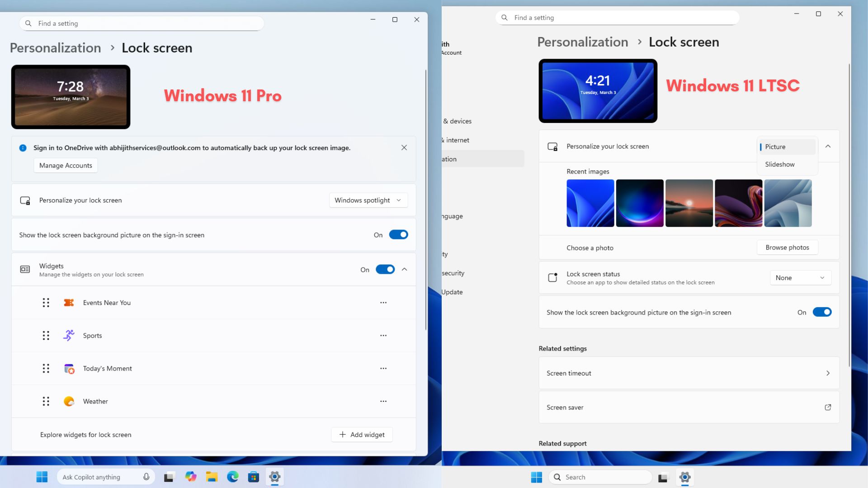Viewport: 868px width, 488px height.
Task: Click the Events Near You widget icon
Action: pyautogui.click(x=69, y=303)
